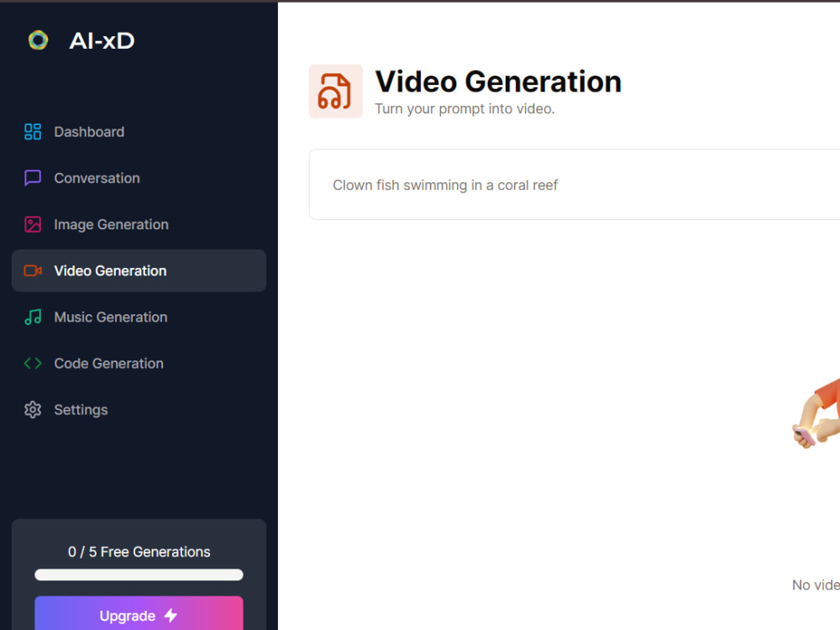Click the 'Video Generation' page heading
The image size is (840, 630).
[x=498, y=81]
